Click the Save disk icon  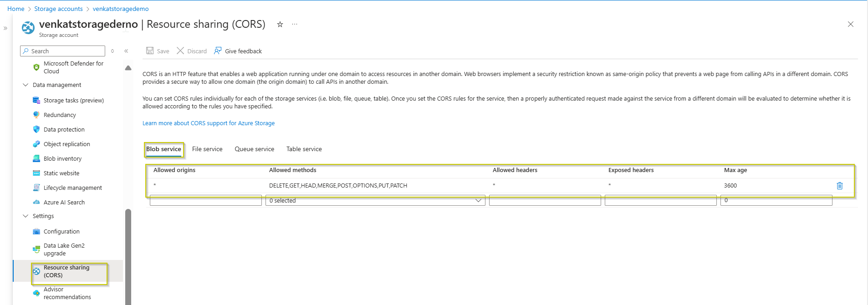pyautogui.click(x=150, y=51)
